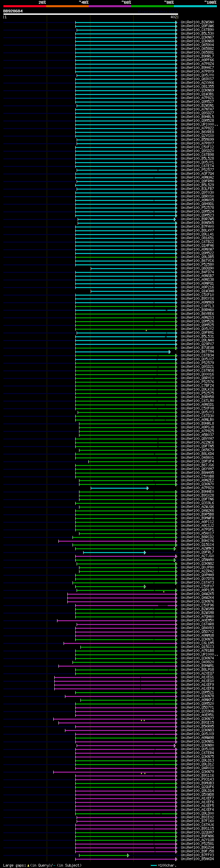Select the UniRef100_O48601 label
This screenshot has height=868, width=220.
tap(197, 458)
